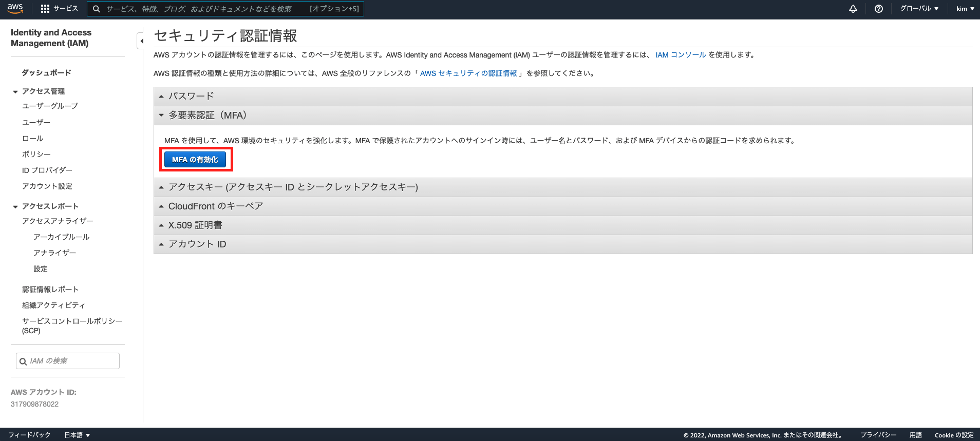Screen dimensions: 980x441
Task: Collapse the 多要素認証 (MFA) section
Action: (563, 116)
